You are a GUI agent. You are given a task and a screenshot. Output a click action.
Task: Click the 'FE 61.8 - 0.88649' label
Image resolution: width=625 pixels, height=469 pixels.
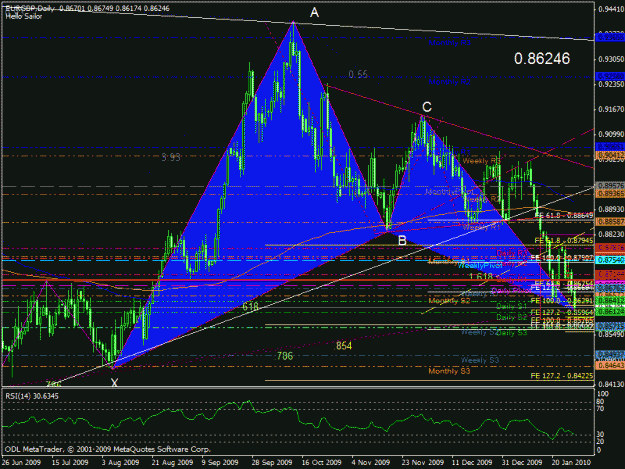(x=564, y=216)
